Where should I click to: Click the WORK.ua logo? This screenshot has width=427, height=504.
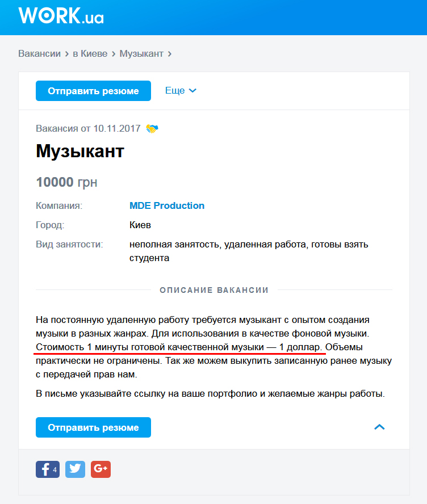coord(61,15)
